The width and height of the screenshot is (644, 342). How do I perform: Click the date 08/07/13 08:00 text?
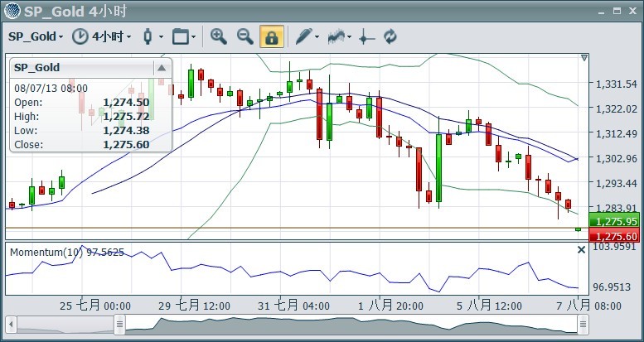tap(51, 89)
